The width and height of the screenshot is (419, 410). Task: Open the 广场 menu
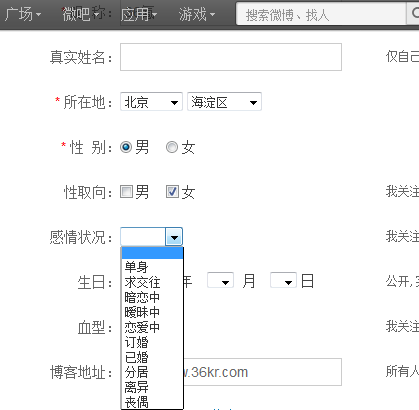click(x=23, y=14)
